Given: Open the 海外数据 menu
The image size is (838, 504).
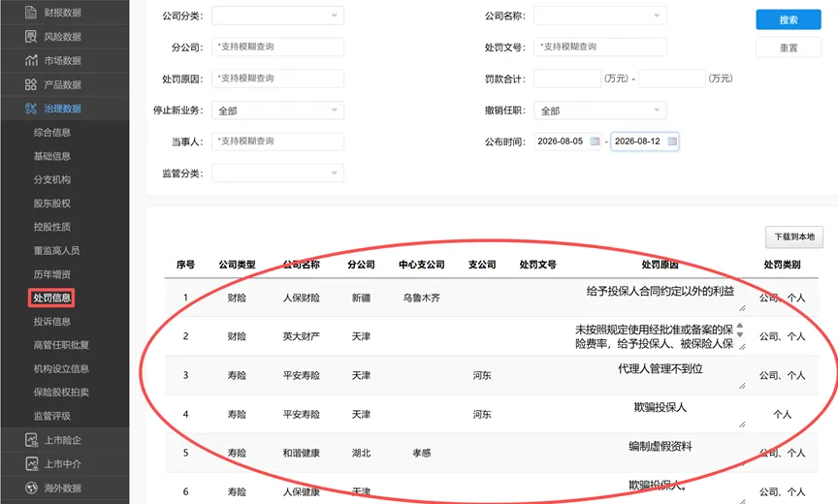Looking at the screenshot, I should point(65,488).
